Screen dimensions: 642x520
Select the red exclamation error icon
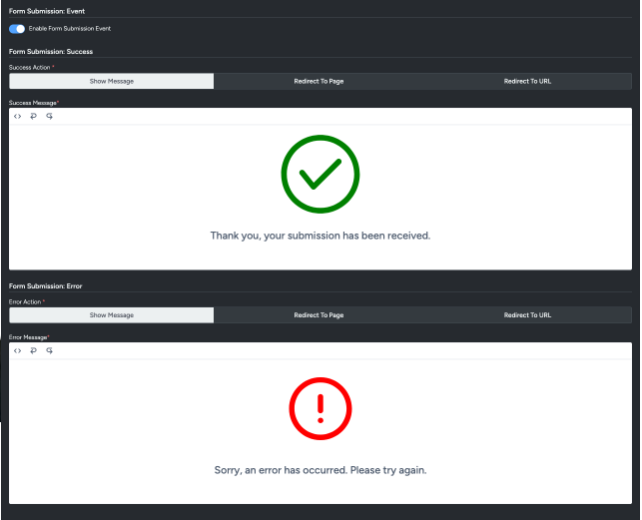(320, 408)
